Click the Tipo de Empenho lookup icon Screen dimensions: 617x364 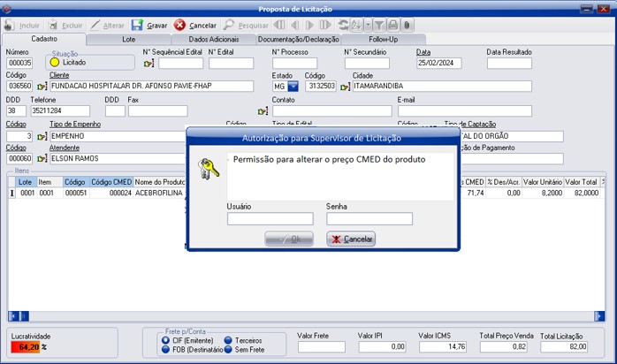tap(42, 136)
